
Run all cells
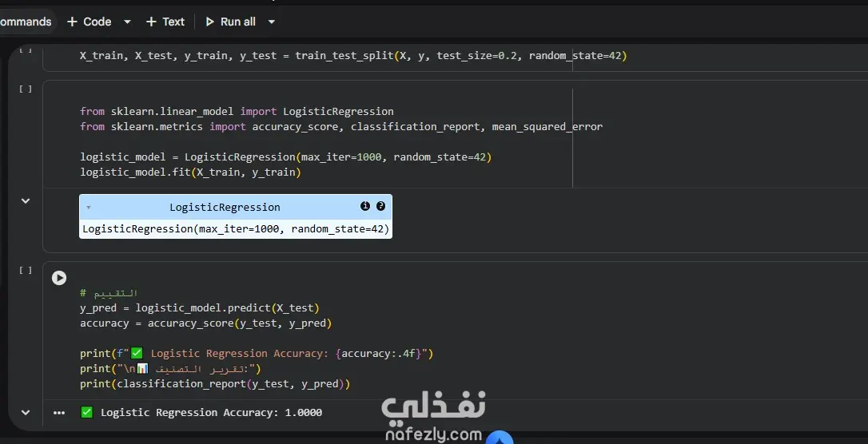tap(231, 22)
